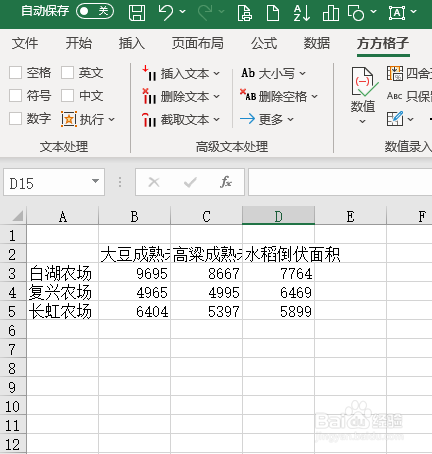Click the 四舍五入 rounding icon
Image resolution: width=432 pixels, height=454 pixels.
tap(395, 73)
